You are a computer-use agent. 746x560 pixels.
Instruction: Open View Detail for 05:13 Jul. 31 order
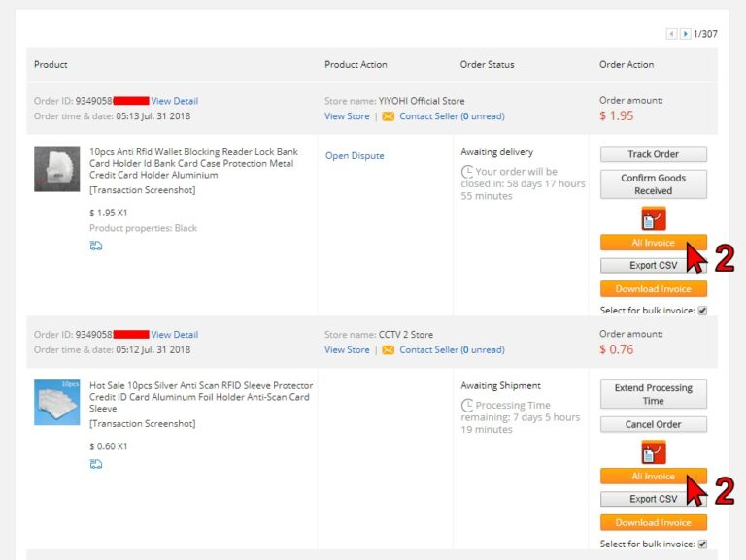coord(174,101)
